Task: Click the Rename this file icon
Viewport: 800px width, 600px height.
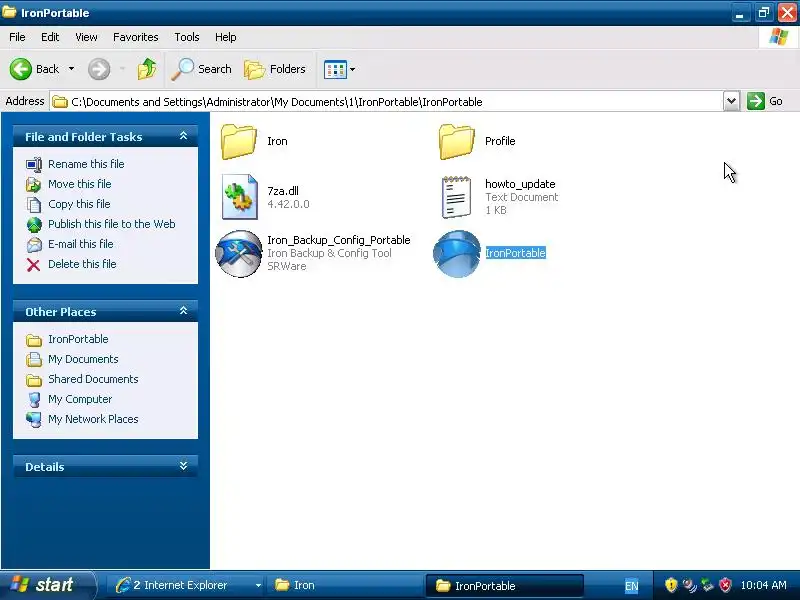Action: (x=34, y=165)
